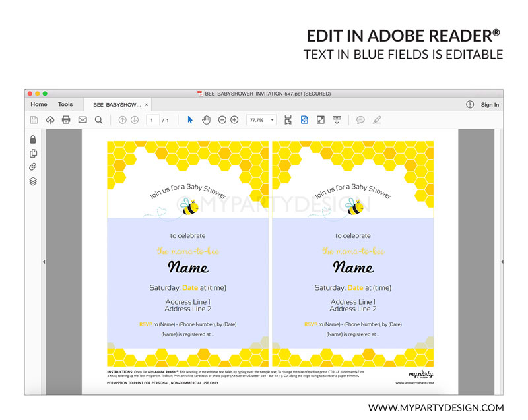
Task: Open the Tools tab
Action: [65, 104]
